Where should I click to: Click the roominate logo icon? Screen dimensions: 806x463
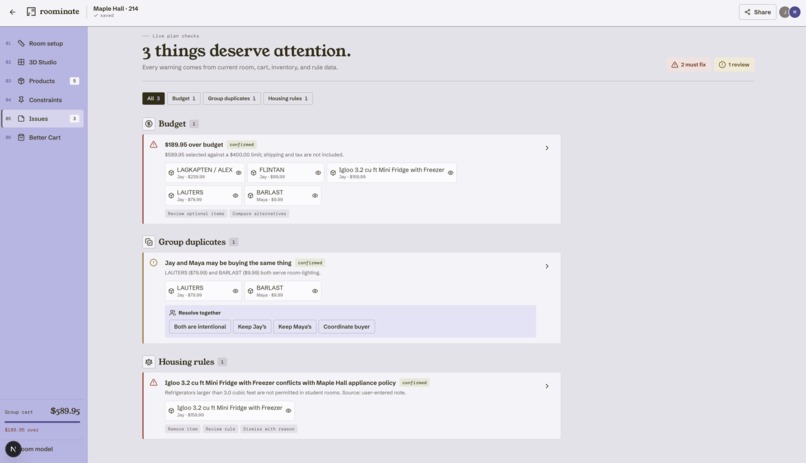tap(31, 11)
